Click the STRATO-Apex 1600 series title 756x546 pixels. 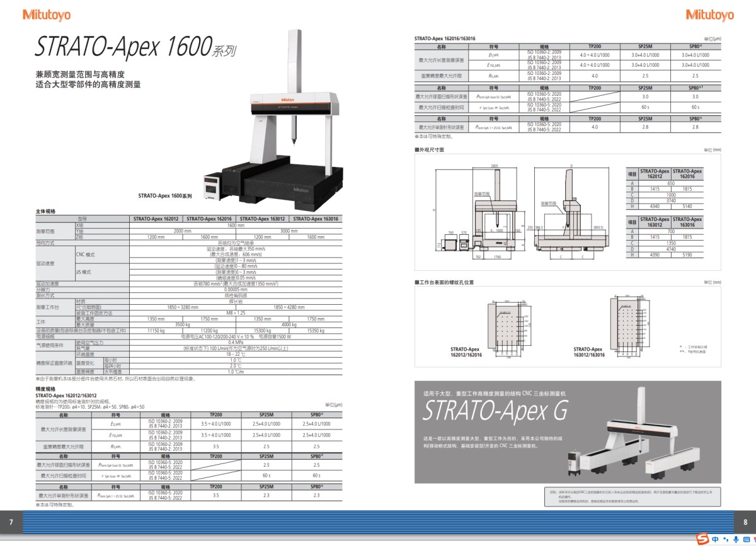136,48
